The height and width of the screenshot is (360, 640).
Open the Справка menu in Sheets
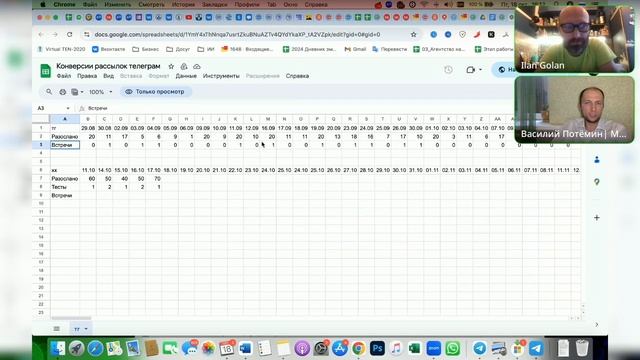(x=297, y=76)
